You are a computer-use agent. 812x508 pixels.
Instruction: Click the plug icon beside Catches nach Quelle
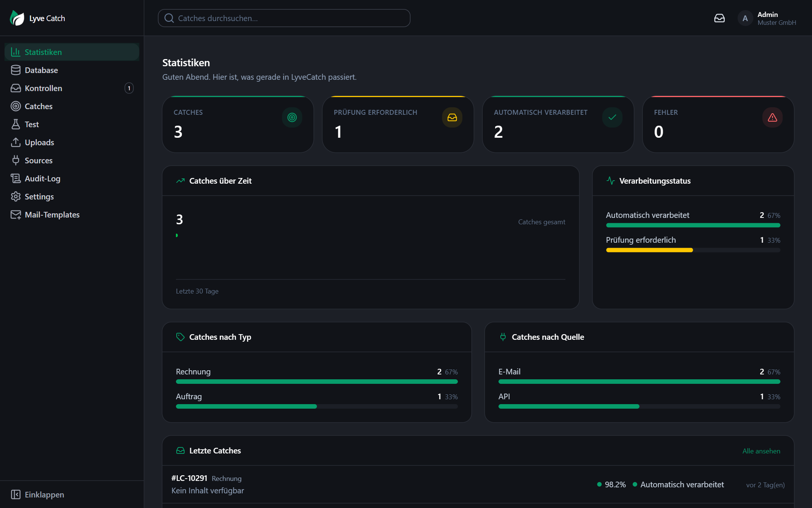pyautogui.click(x=503, y=337)
